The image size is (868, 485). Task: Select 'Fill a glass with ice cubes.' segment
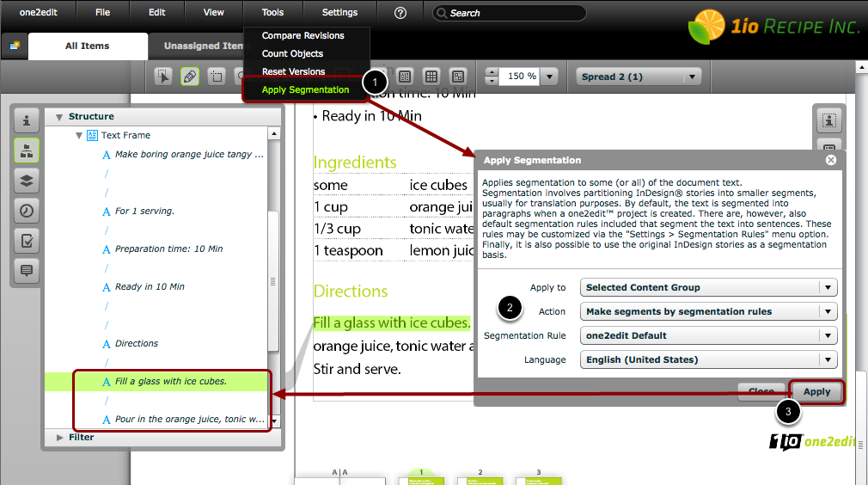click(x=170, y=382)
